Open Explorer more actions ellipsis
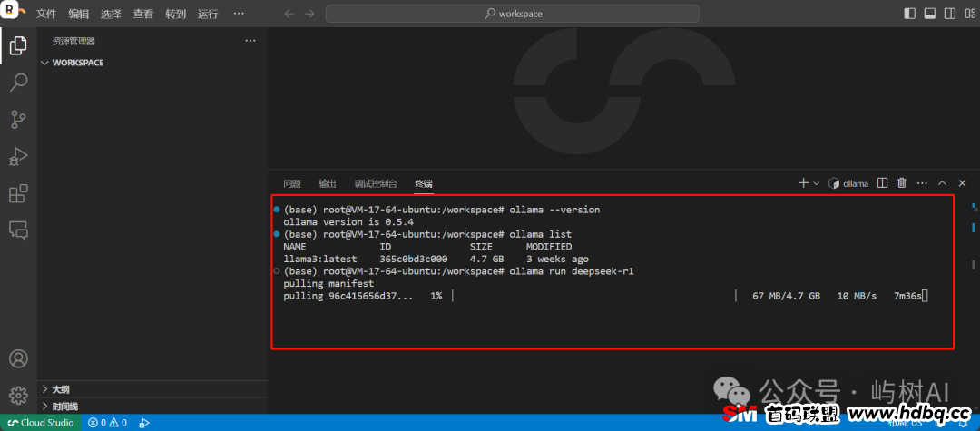 pyautogui.click(x=250, y=41)
